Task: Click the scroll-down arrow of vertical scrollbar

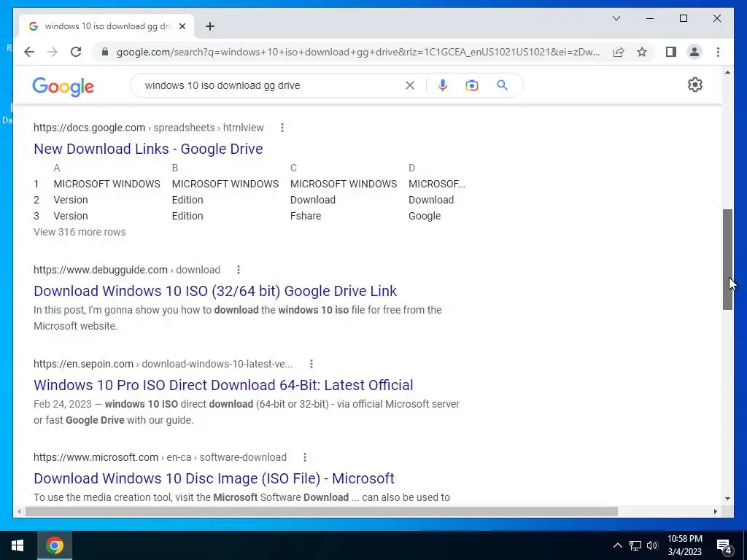Action: [727, 499]
